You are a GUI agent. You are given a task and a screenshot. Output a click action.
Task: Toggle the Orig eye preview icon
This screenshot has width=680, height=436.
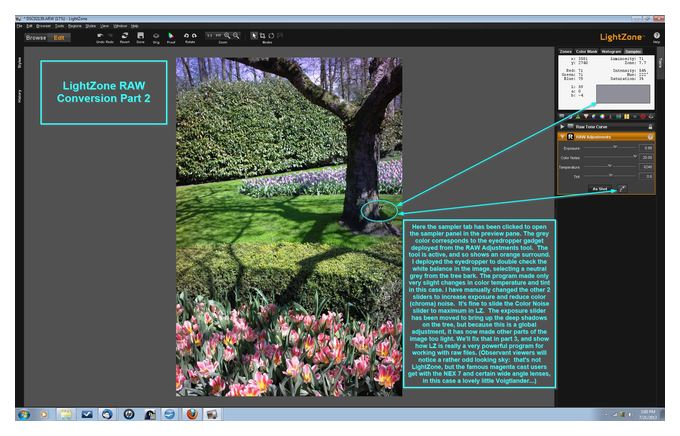pos(156,36)
